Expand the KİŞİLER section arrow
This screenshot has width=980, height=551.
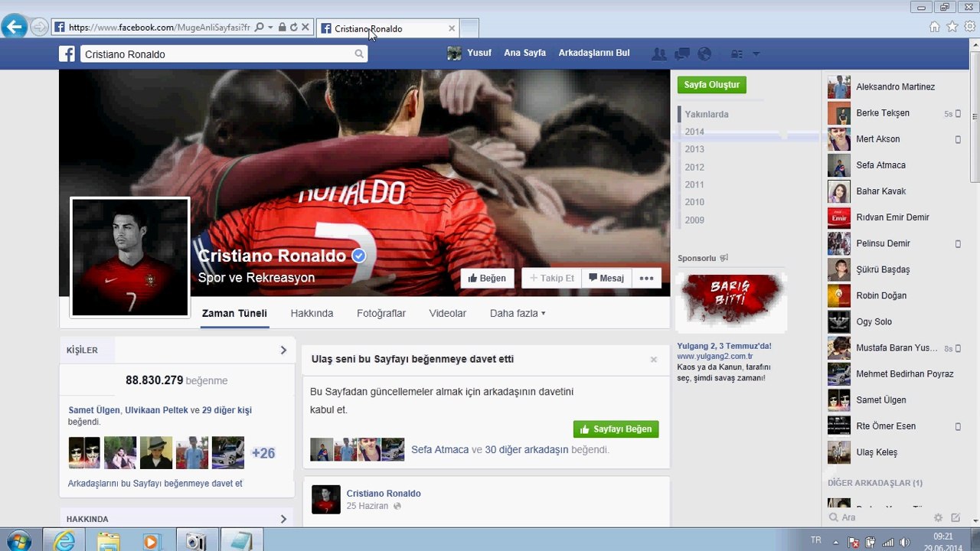click(x=283, y=350)
